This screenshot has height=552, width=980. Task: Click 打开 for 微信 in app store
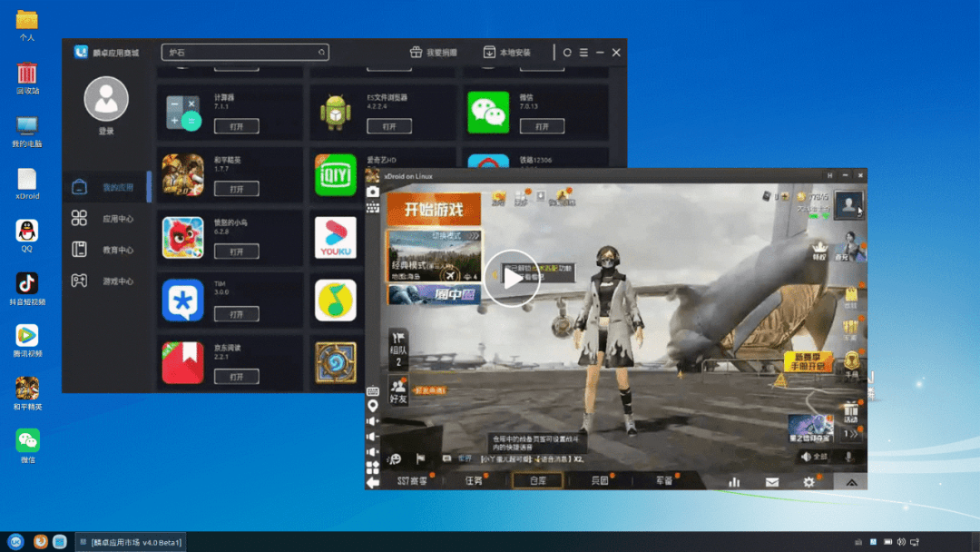coord(542,126)
